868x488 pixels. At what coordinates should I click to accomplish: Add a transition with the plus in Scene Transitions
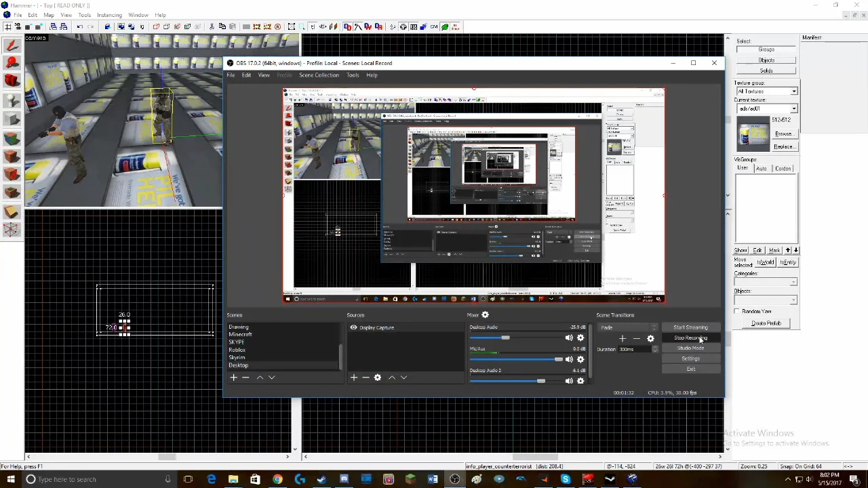[623, 338]
